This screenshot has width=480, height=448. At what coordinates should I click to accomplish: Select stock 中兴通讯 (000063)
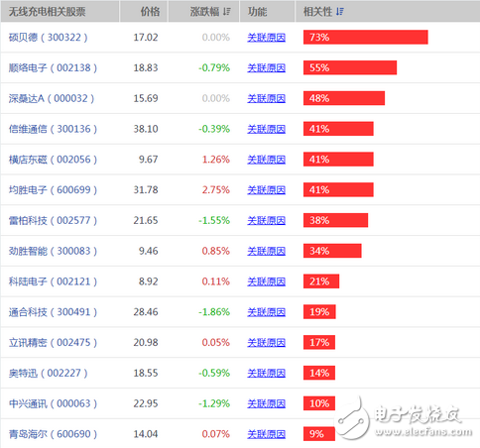(53, 403)
